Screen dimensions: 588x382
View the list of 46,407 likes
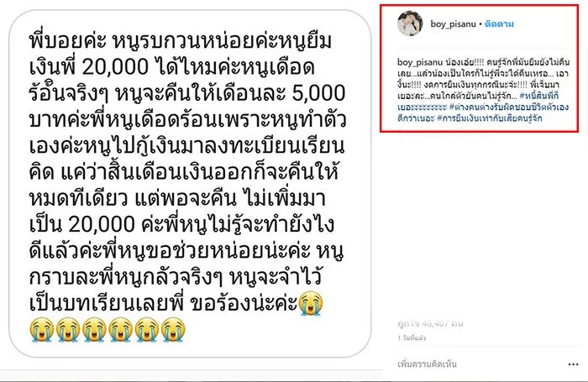(430, 323)
